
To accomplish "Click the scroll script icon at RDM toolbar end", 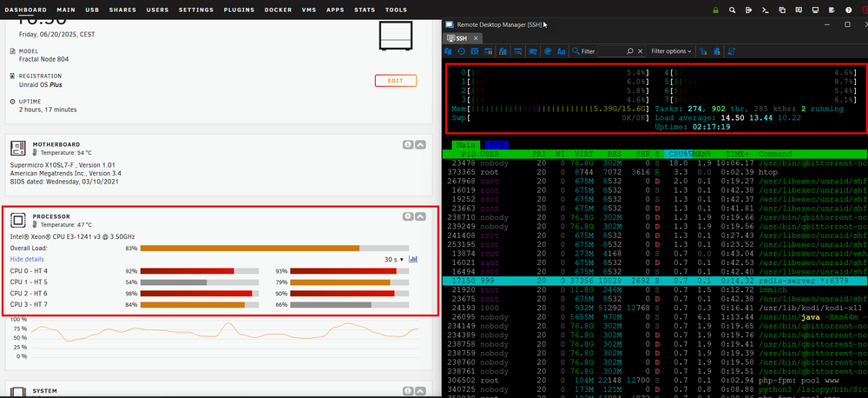I will (x=731, y=51).
